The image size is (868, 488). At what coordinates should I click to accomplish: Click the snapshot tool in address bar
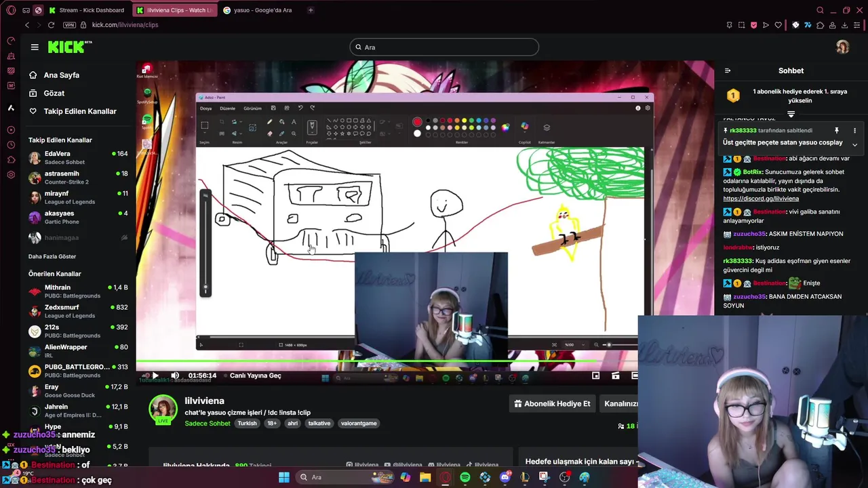[x=741, y=25]
